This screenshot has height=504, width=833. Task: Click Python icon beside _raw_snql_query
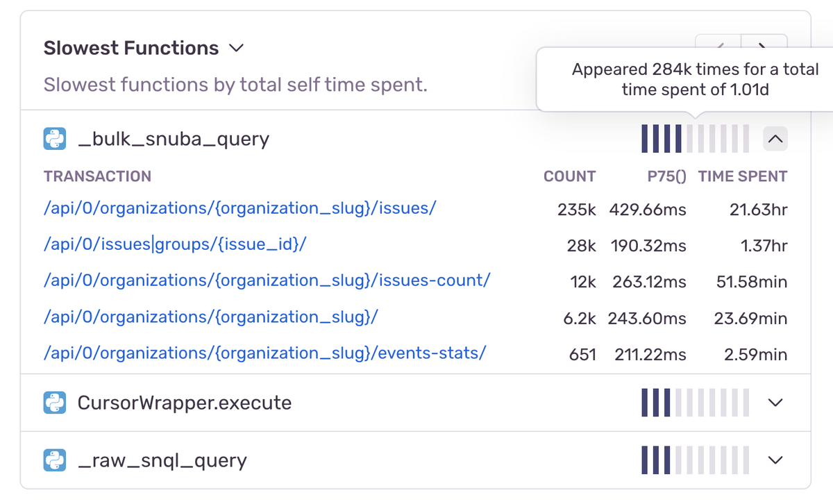click(54, 460)
